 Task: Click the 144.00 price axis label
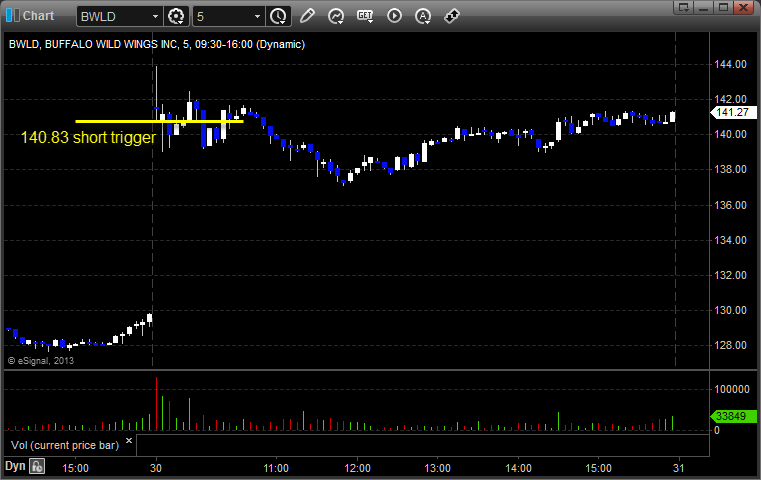[x=730, y=64]
